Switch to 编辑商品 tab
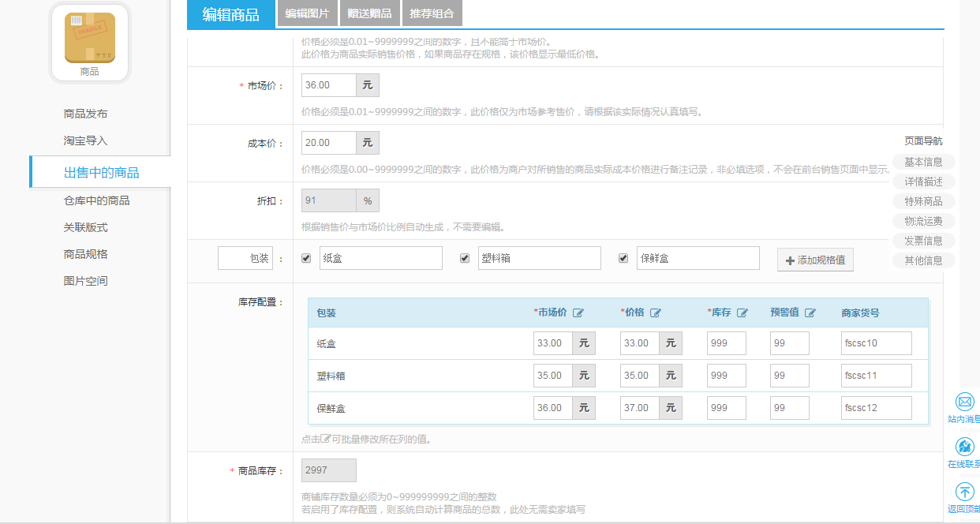Viewport: 980px width, 524px height. pyautogui.click(x=230, y=14)
